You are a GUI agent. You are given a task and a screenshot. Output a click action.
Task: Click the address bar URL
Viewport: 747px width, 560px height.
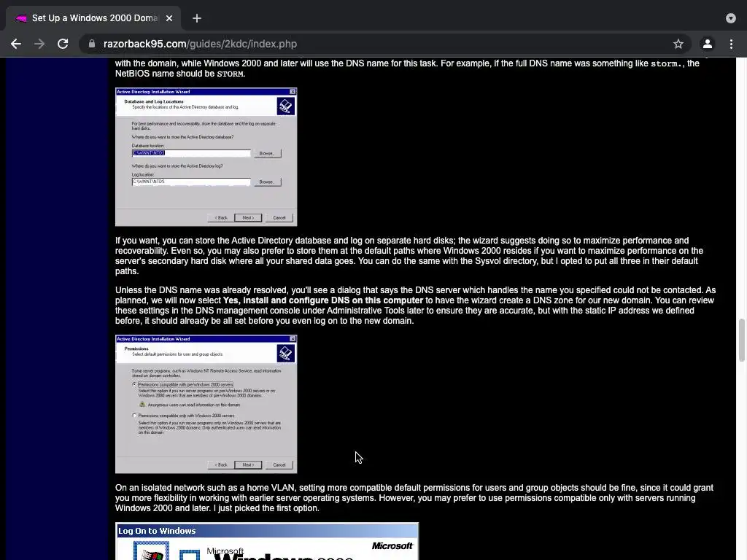[200, 44]
